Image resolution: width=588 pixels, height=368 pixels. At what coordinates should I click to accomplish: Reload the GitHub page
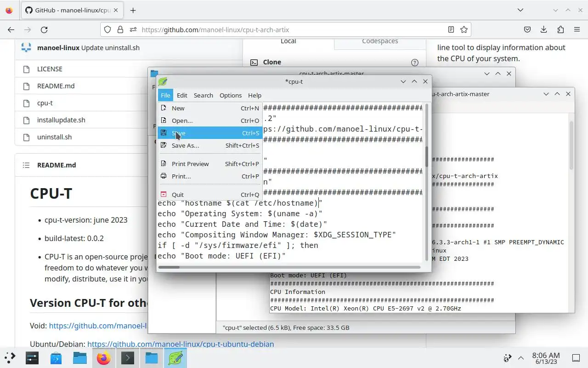click(44, 29)
